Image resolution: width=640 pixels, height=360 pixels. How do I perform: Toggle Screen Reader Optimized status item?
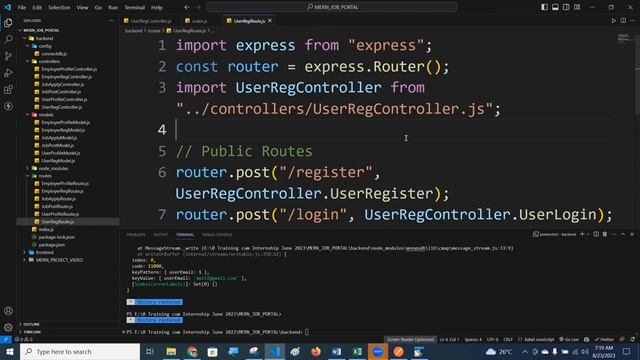pyautogui.click(x=410, y=340)
